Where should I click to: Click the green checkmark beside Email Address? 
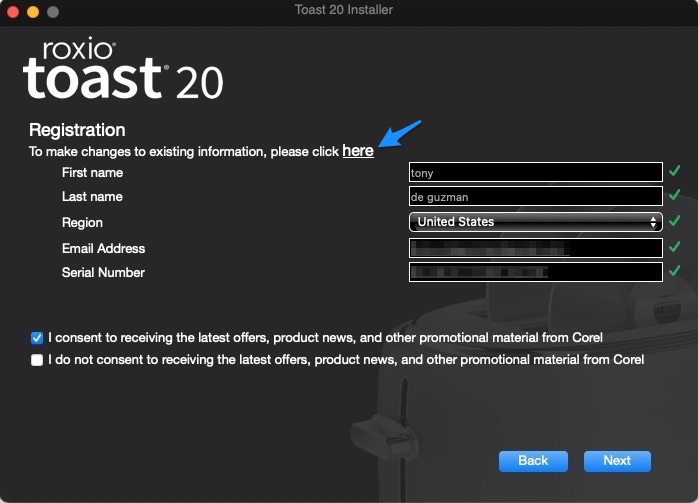point(674,246)
